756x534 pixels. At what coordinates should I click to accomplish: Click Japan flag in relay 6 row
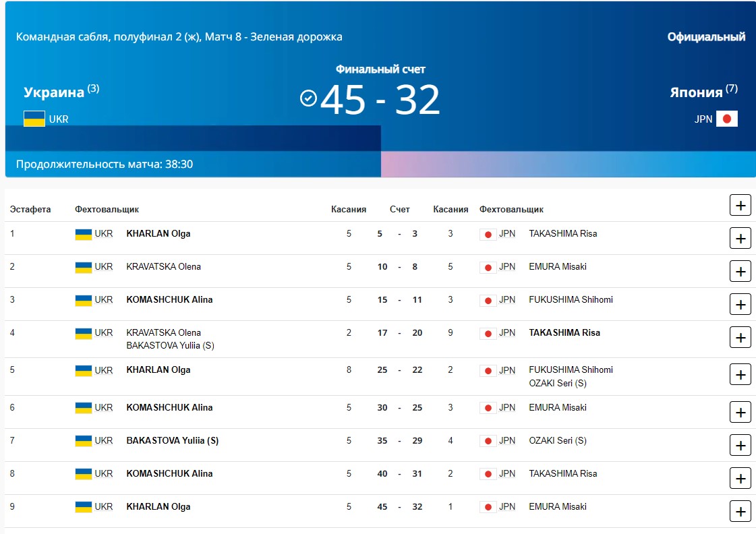488,408
